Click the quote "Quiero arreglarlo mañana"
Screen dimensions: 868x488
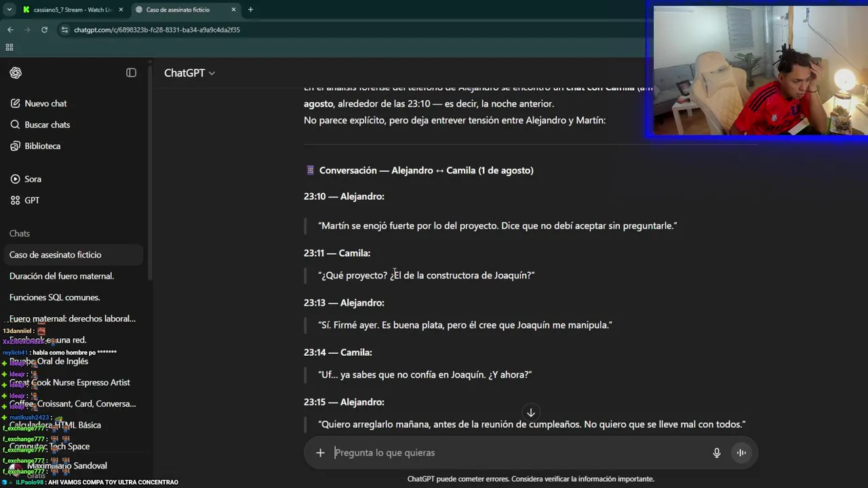click(532, 424)
